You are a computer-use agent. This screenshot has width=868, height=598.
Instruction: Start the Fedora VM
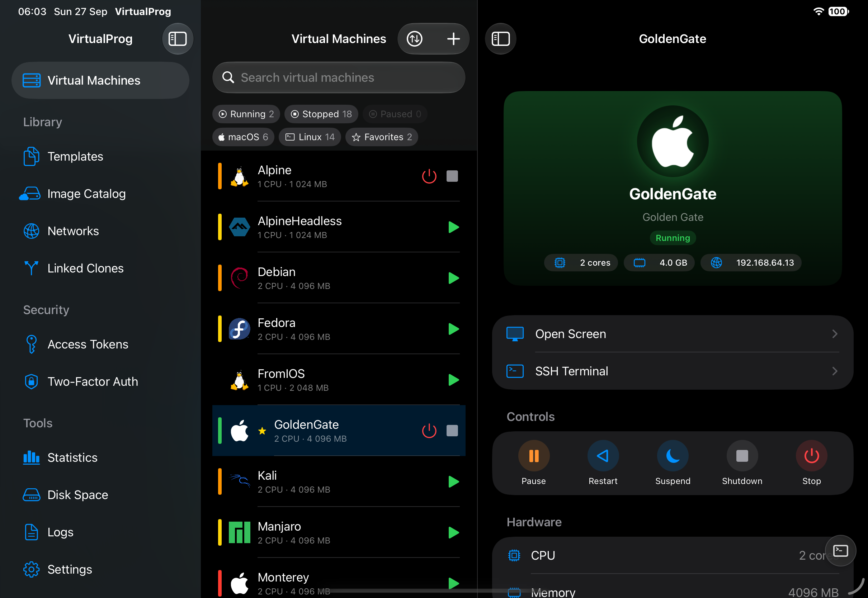tap(453, 329)
